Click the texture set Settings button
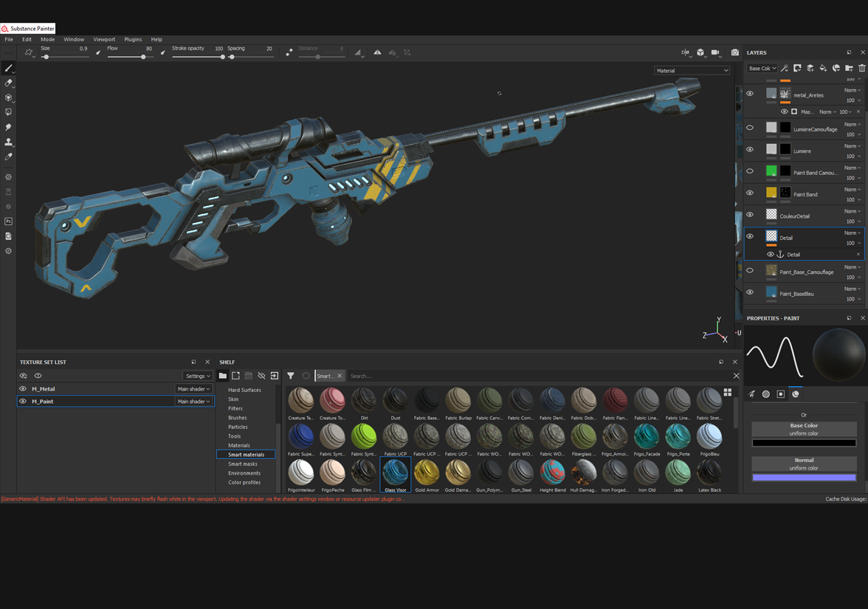Screen dimensions: 868x609 [x=198, y=376]
